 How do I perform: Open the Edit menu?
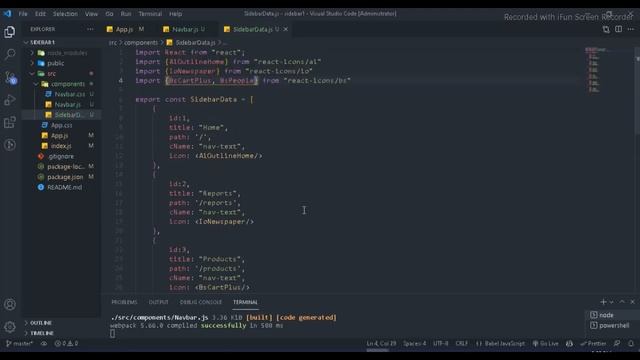coord(40,14)
